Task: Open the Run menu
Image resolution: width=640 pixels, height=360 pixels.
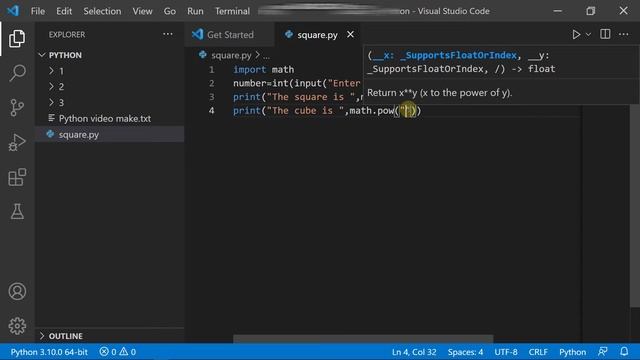Action: tap(195, 11)
